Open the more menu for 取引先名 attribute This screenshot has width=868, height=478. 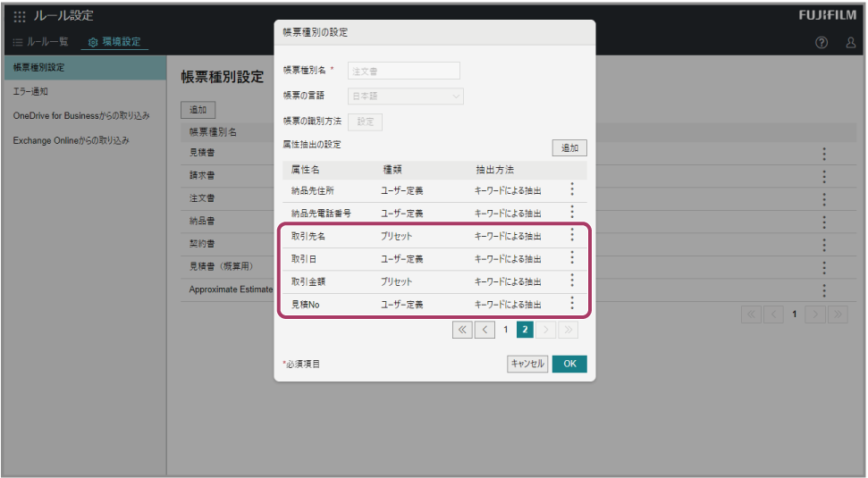pos(572,235)
